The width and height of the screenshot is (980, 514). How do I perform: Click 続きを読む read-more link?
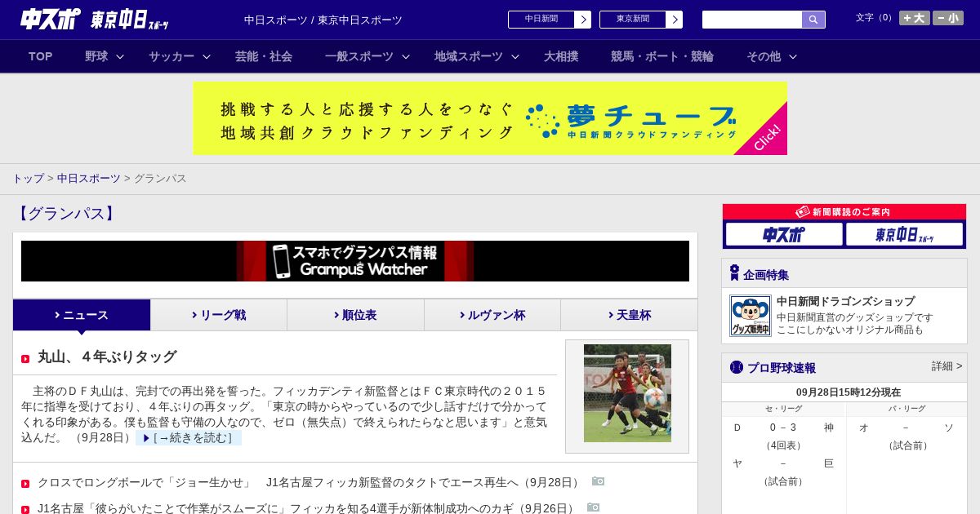click(x=189, y=438)
